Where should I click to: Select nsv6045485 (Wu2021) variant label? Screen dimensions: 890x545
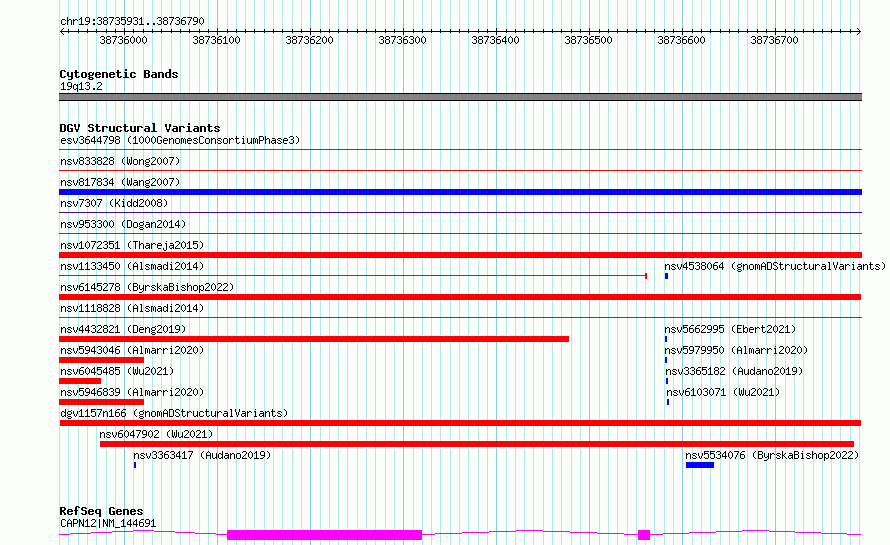coord(117,371)
